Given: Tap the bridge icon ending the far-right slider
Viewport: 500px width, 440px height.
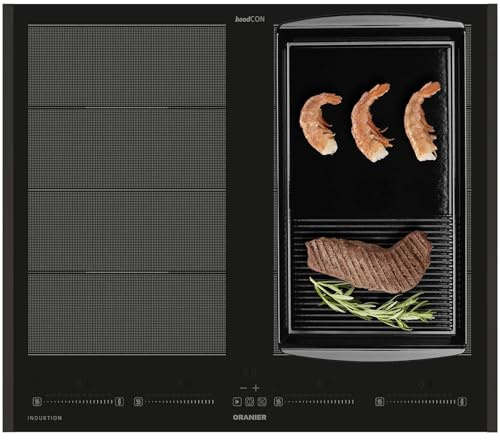Looking at the screenshot, I should [462, 402].
